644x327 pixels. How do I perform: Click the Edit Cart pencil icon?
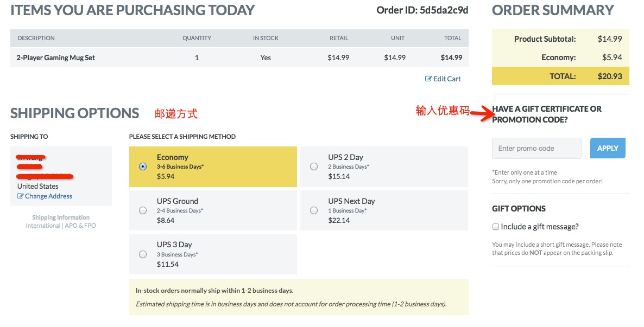(x=428, y=79)
